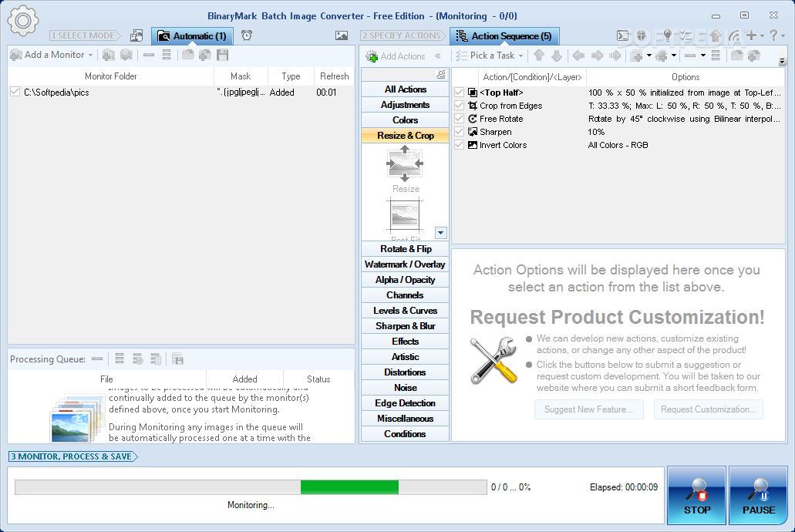The width and height of the screenshot is (795, 532).
Task: Click the save processing queue log icon
Action: coord(177,359)
